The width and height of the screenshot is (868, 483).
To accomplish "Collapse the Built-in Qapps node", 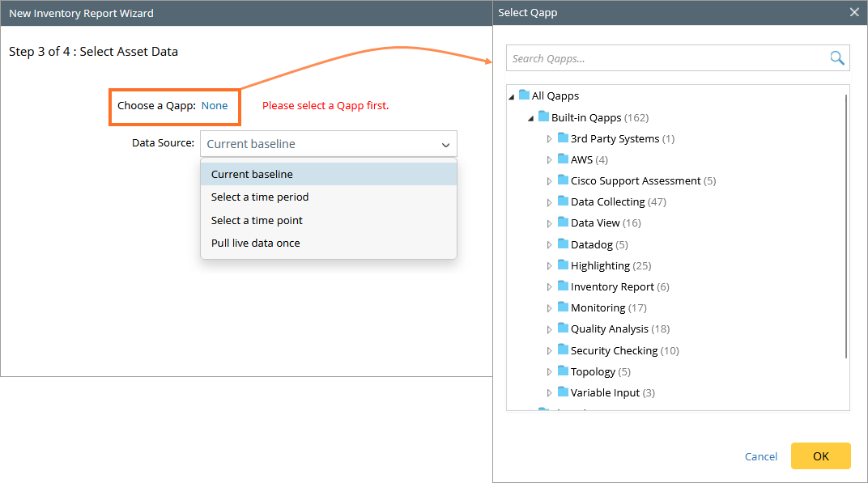I will pyautogui.click(x=530, y=118).
